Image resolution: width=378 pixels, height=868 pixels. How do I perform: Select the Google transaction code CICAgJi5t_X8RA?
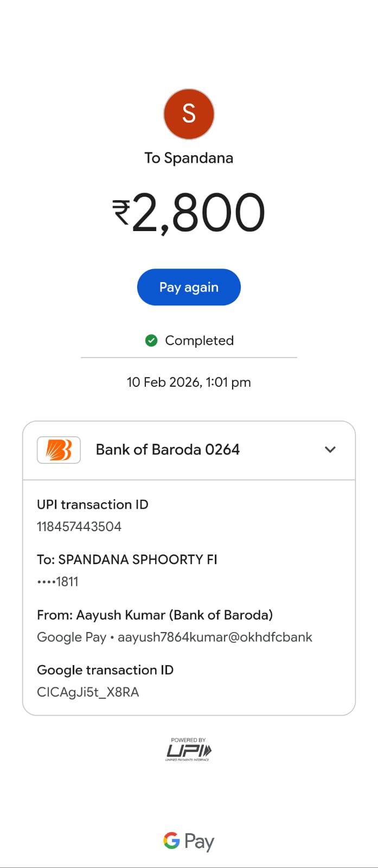tap(88, 692)
